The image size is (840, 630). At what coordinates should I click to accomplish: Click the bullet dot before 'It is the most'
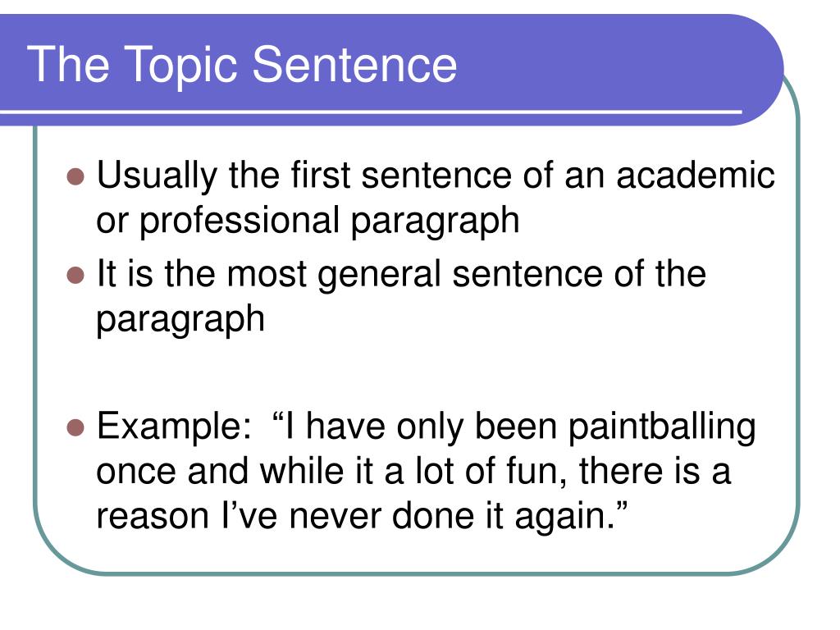75,275
